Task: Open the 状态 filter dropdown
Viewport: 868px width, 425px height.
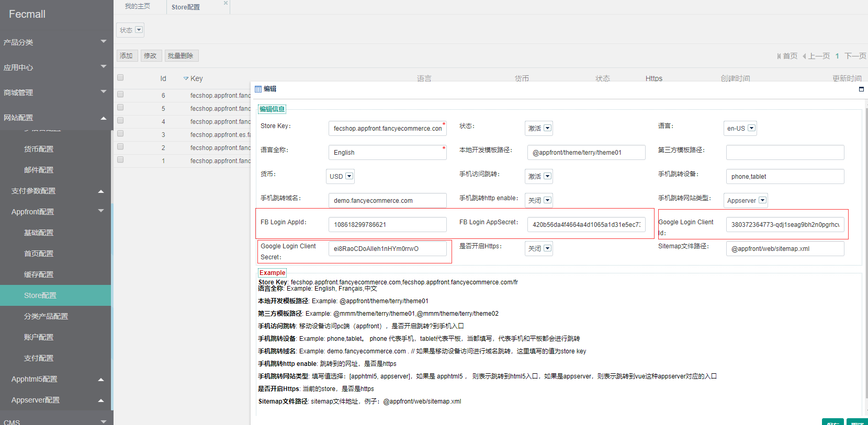Action: (x=130, y=30)
